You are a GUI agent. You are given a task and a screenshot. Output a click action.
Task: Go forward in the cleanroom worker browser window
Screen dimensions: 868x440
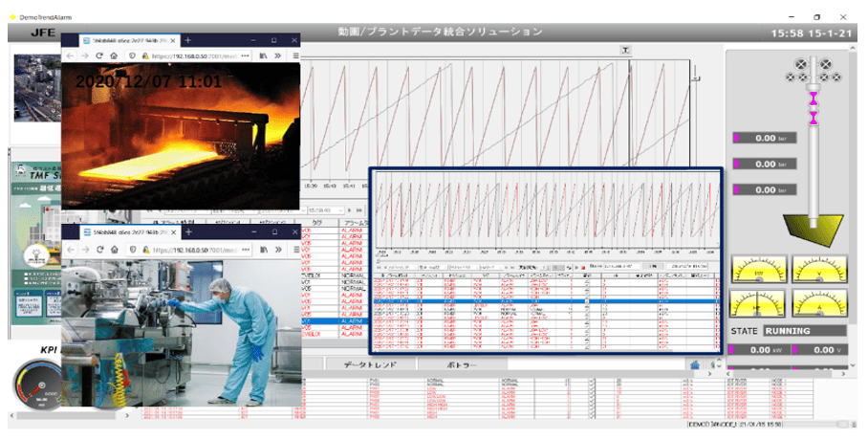click(x=85, y=250)
